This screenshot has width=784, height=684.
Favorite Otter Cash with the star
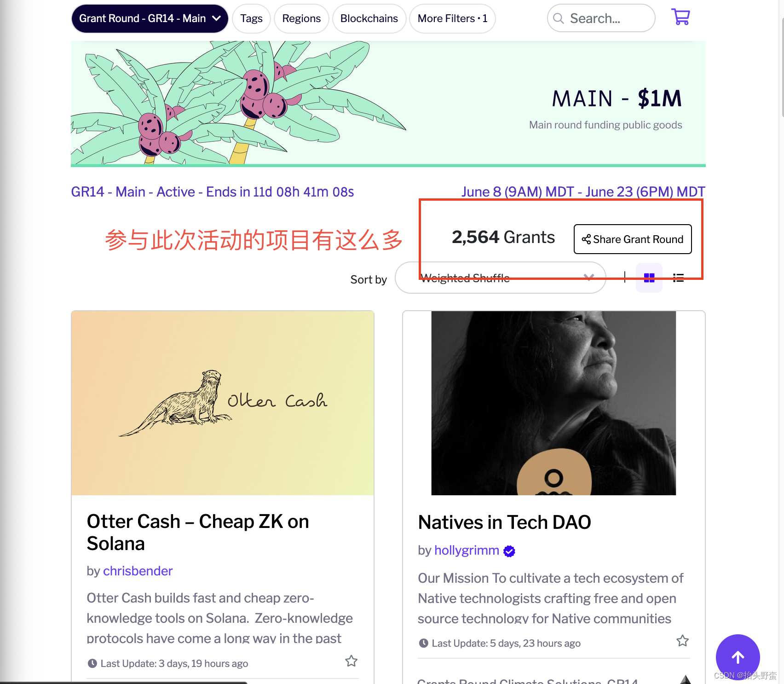click(x=351, y=661)
